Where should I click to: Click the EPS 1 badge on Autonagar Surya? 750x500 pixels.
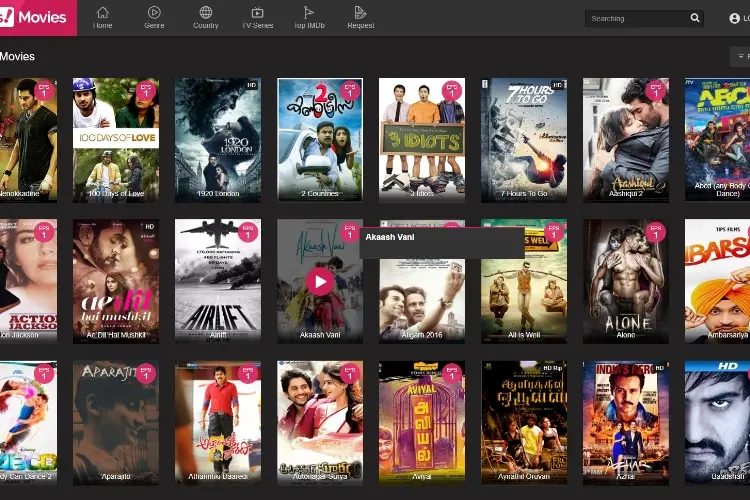[x=350, y=374]
